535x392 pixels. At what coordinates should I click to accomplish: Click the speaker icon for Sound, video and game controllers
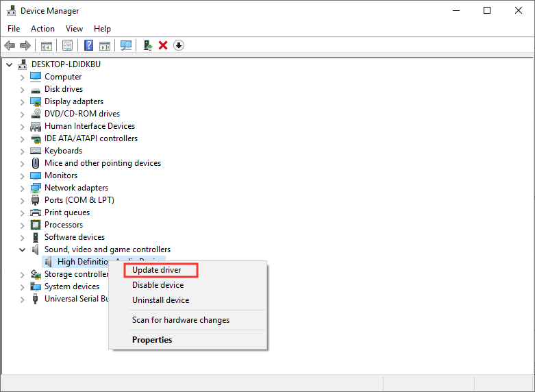pyautogui.click(x=36, y=249)
